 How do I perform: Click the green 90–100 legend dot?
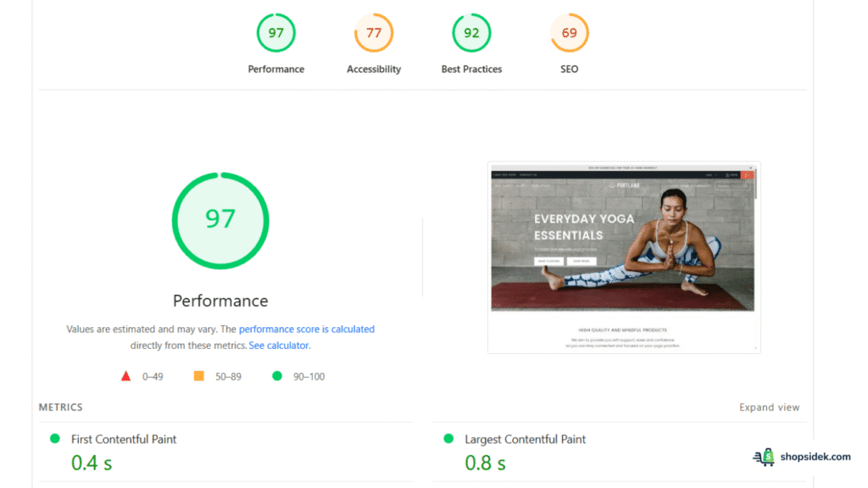click(x=275, y=375)
